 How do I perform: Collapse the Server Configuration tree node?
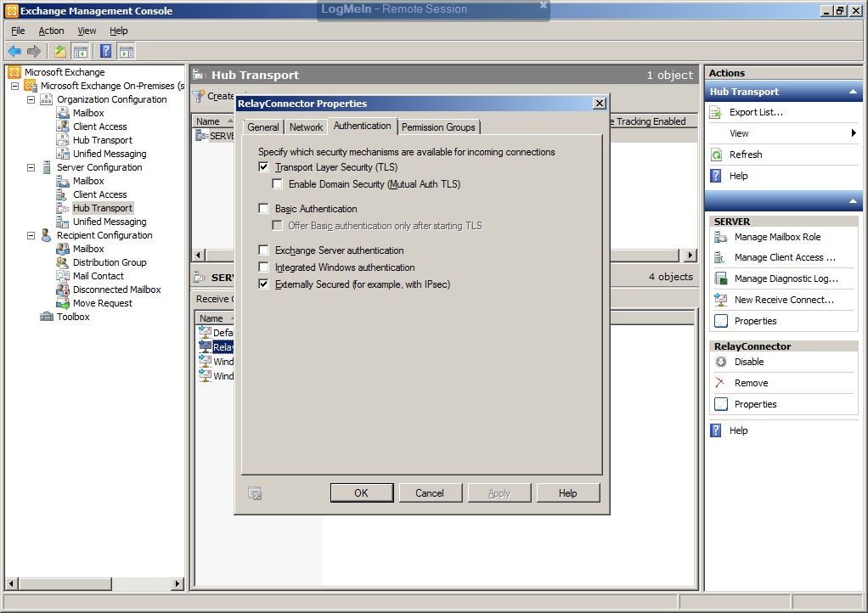(31, 167)
